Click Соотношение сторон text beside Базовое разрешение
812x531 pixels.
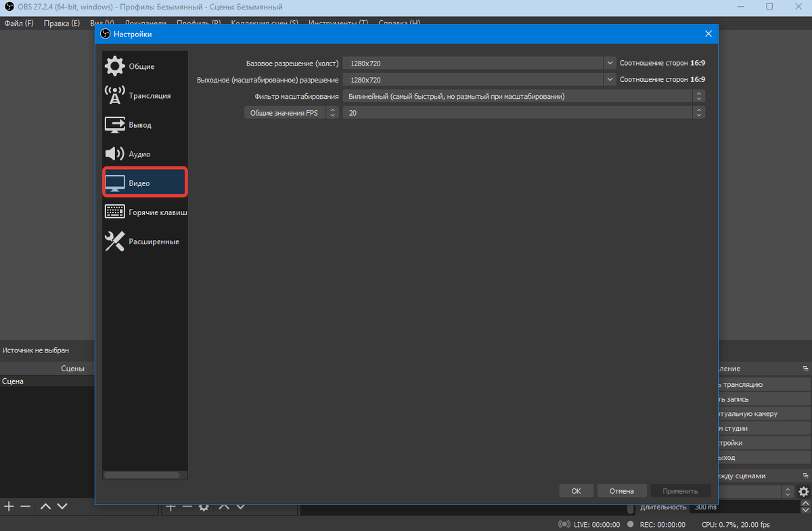point(662,63)
